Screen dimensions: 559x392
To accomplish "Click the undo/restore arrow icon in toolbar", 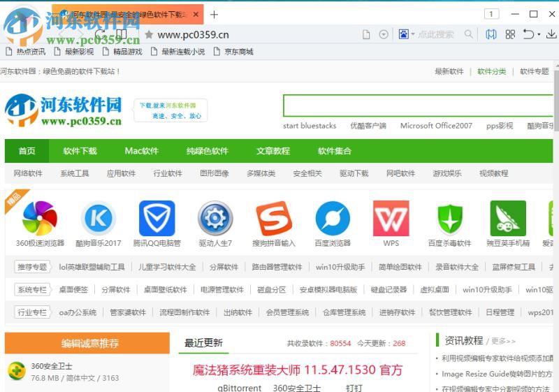I will (x=528, y=34).
